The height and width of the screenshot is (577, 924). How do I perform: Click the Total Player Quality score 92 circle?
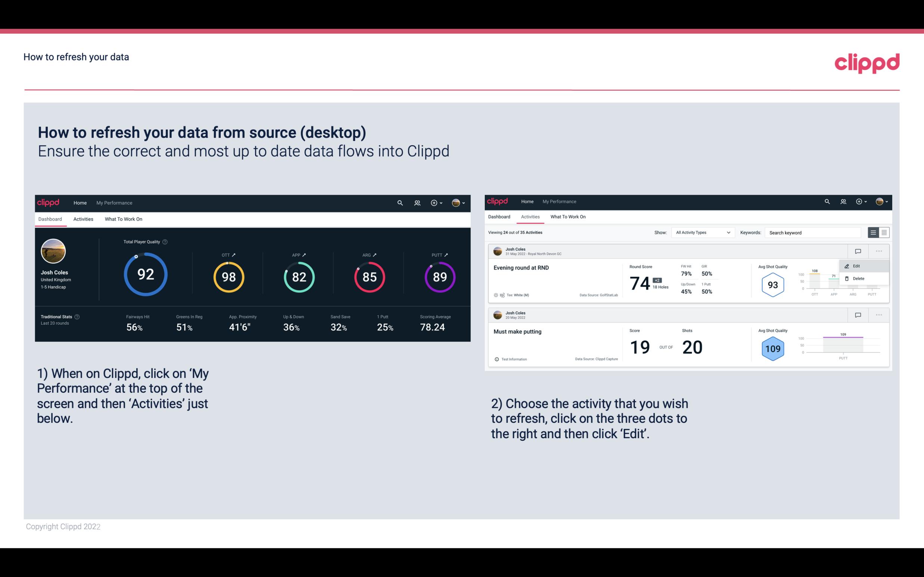pos(145,276)
